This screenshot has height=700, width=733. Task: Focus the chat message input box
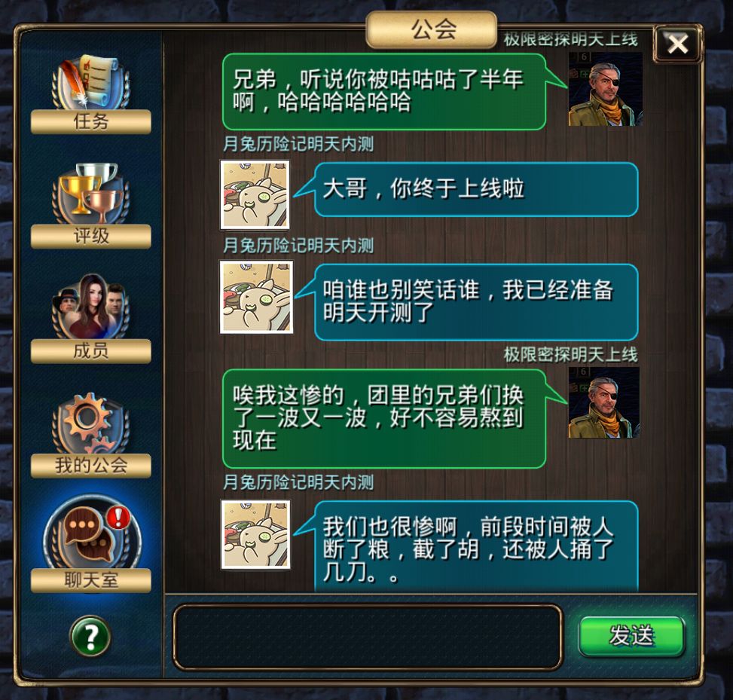(x=368, y=637)
